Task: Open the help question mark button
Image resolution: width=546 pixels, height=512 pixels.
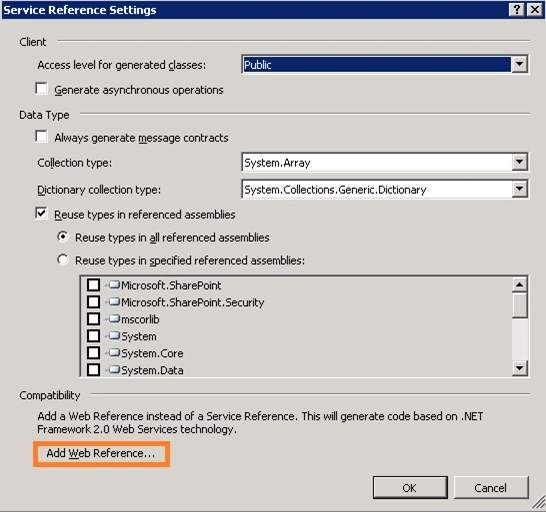Action: pyautogui.click(x=517, y=10)
